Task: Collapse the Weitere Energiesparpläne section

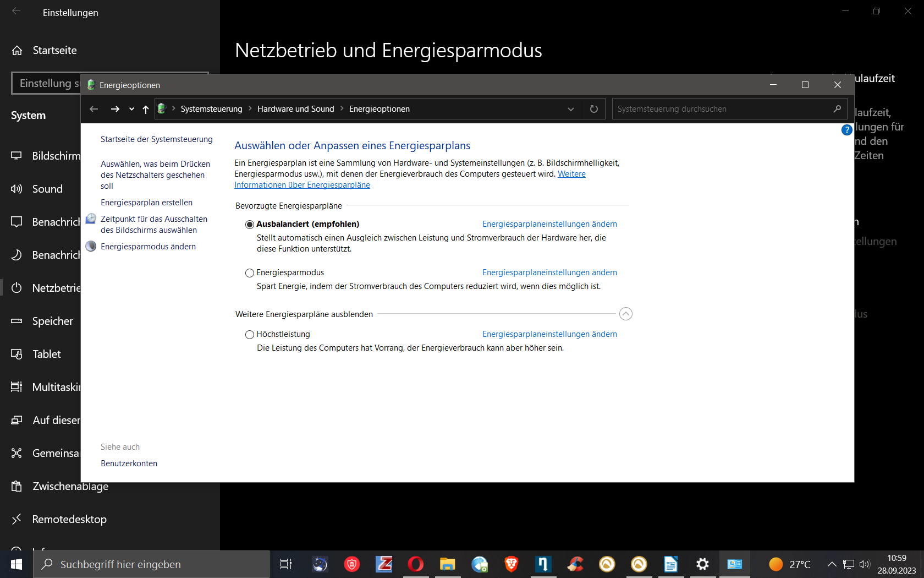Action: point(625,314)
